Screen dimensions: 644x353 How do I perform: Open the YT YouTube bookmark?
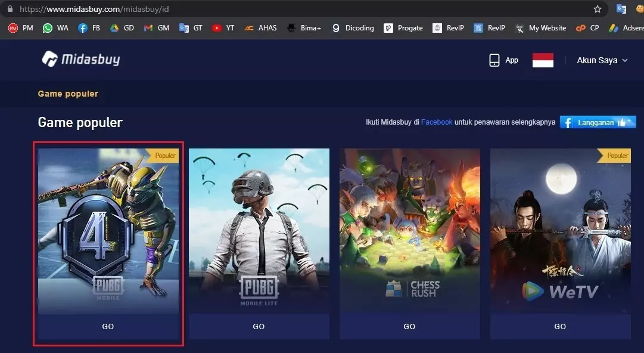coord(223,28)
